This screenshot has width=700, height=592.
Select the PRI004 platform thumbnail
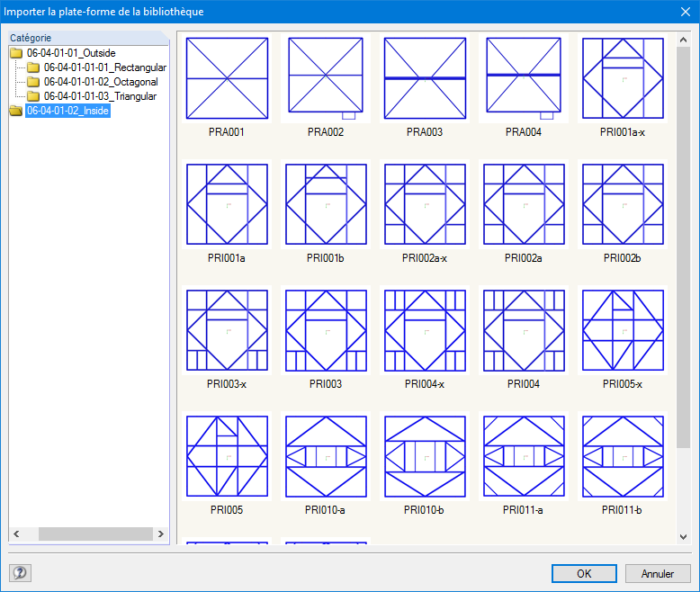[x=524, y=330]
